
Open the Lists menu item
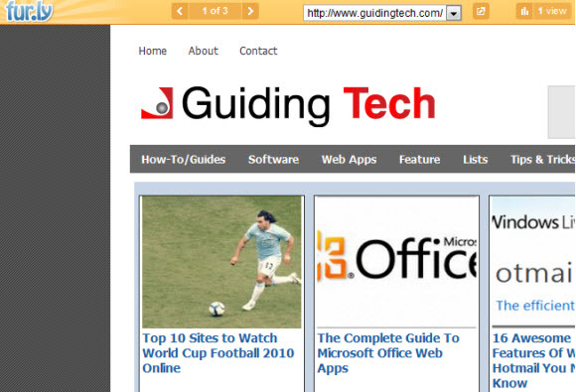point(476,160)
